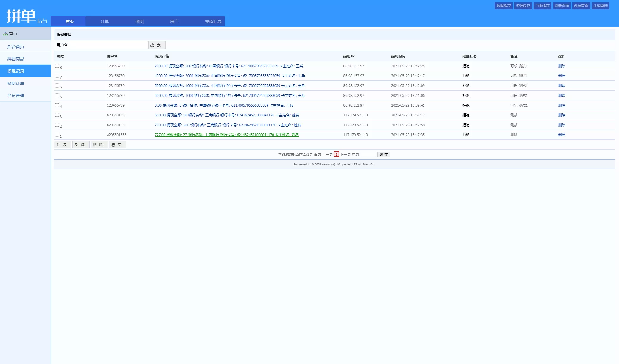Delete record 6 via its 删除 link
Image resolution: width=619 pixels, height=364 pixels.
pyautogui.click(x=562, y=86)
